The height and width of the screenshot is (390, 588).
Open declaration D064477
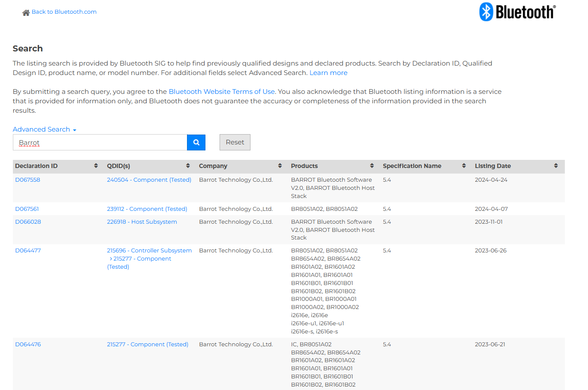pos(28,251)
